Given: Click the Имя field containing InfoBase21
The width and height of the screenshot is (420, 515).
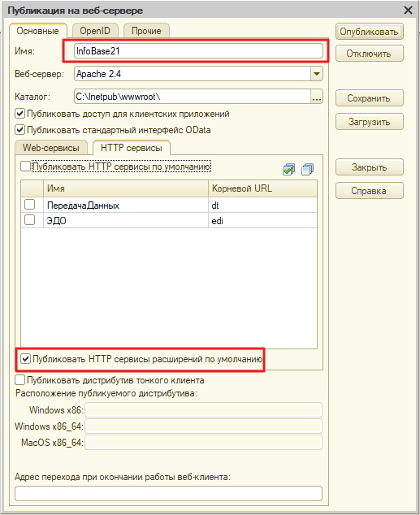Looking at the screenshot, I should pos(198,51).
